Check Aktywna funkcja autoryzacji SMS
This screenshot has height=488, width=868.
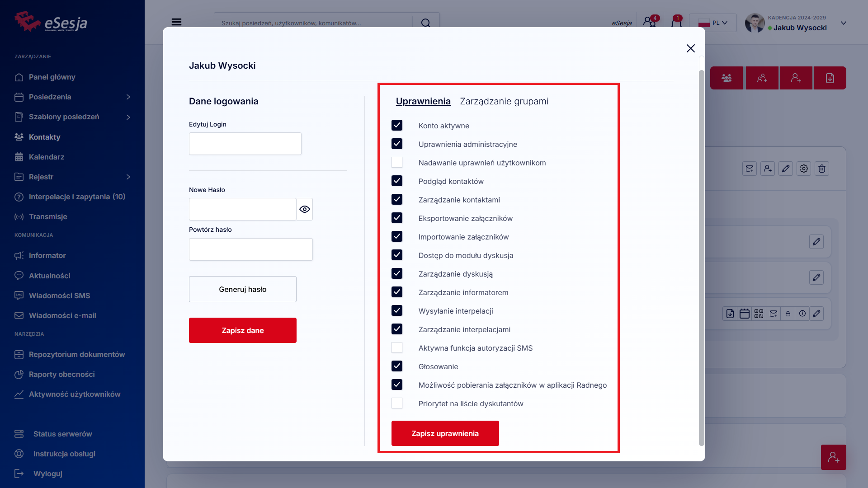coord(397,347)
